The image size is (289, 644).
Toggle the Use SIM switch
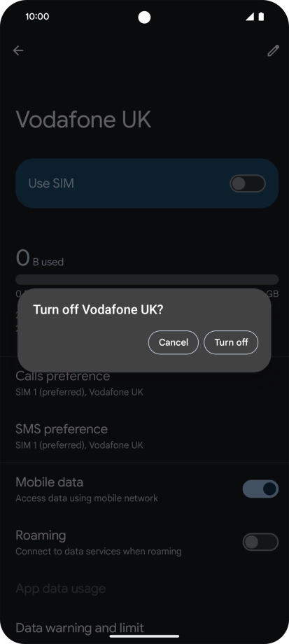click(248, 183)
